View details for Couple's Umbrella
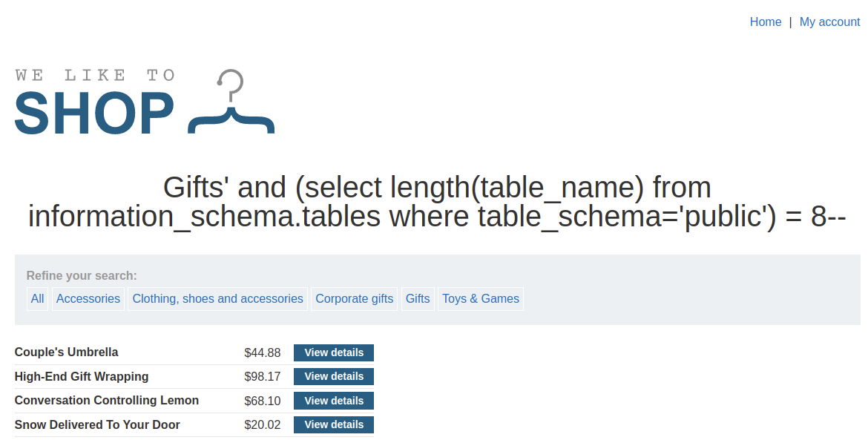 pyautogui.click(x=334, y=352)
